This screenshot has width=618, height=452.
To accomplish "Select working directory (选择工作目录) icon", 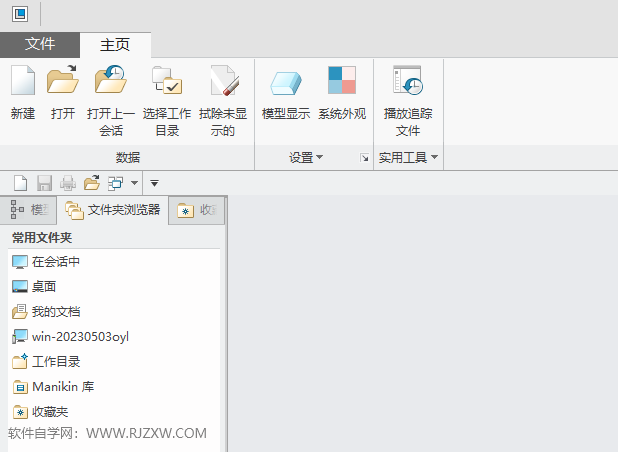I will (167, 80).
